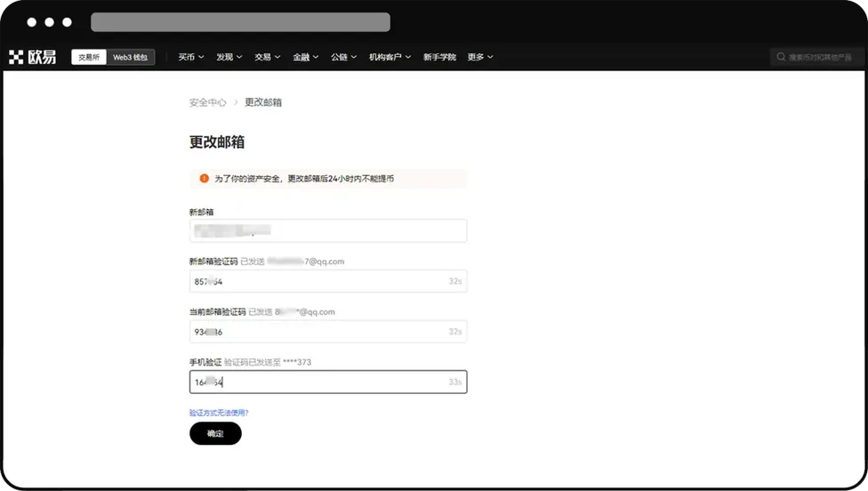Click 安全中心 breadcrumb link
The height and width of the screenshot is (491, 868).
207,102
